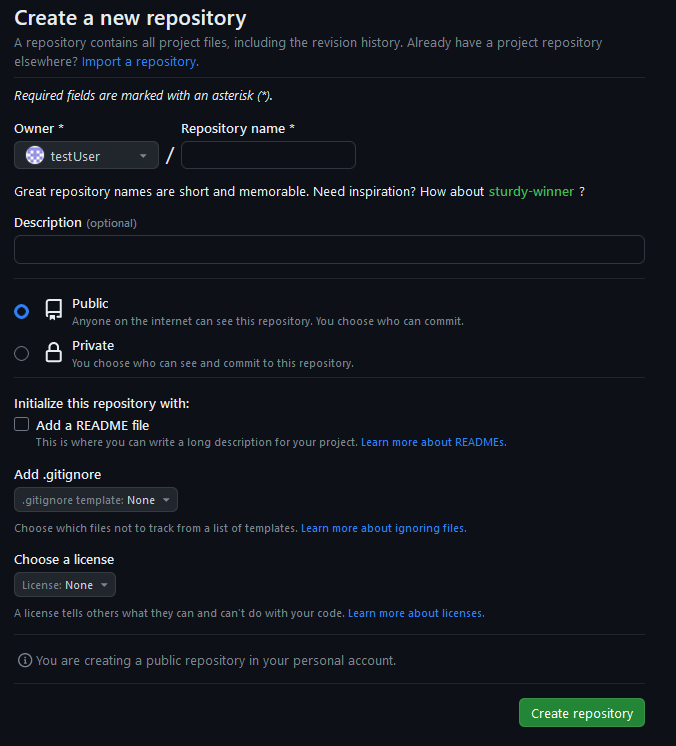Image resolution: width=676 pixels, height=746 pixels.
Task: Focus the Repository name input field
Action: click(x=268, y=155)
